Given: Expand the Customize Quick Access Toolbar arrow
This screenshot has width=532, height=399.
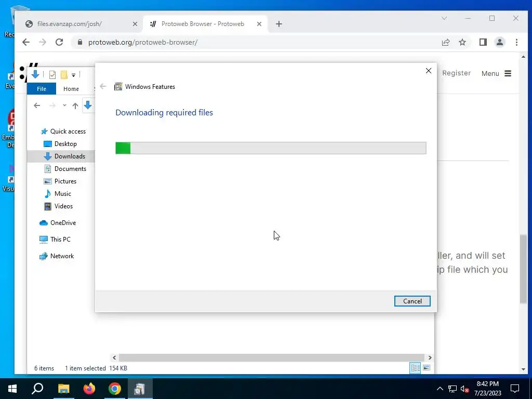Looking at the screenshot, I should 73,75.
